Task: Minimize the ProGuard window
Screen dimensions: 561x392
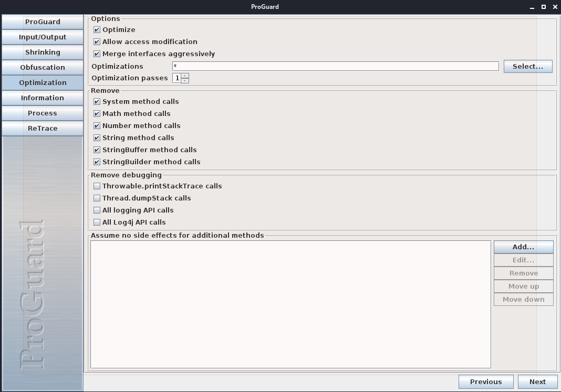Action: coord(532,7)
